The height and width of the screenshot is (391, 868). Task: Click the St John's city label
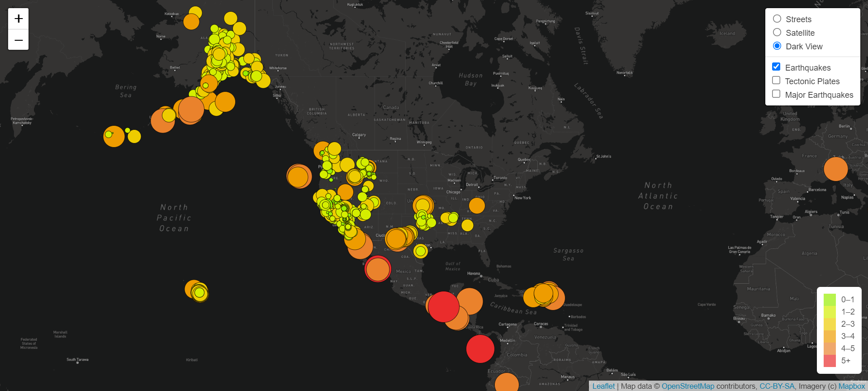pos(604,157)
